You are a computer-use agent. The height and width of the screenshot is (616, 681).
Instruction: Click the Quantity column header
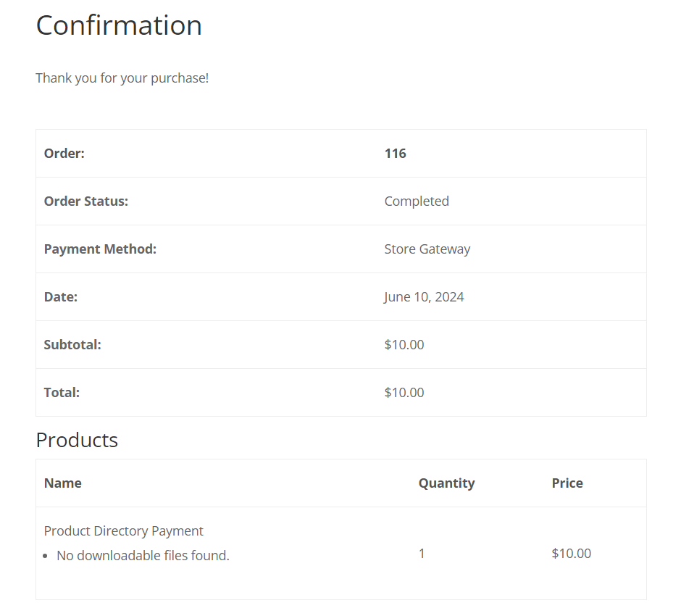click(446, 483)
